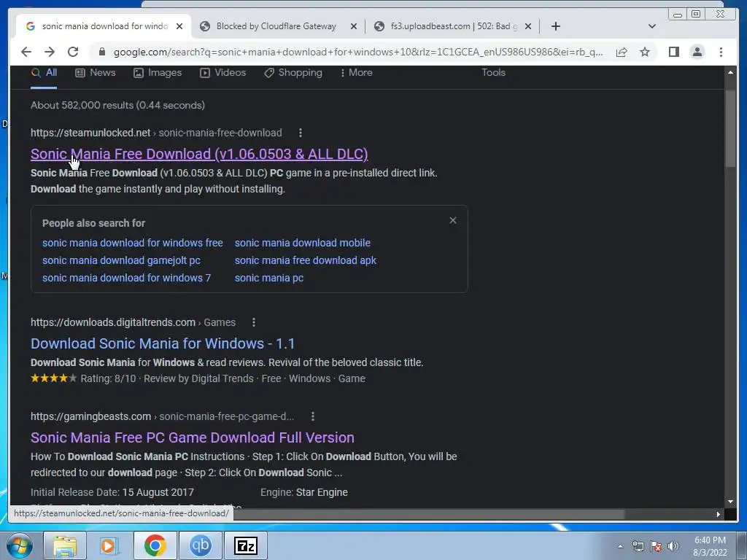Screen dimensions: 747x560
Task: Switch to Videos search results
Action: pos(223,73)
